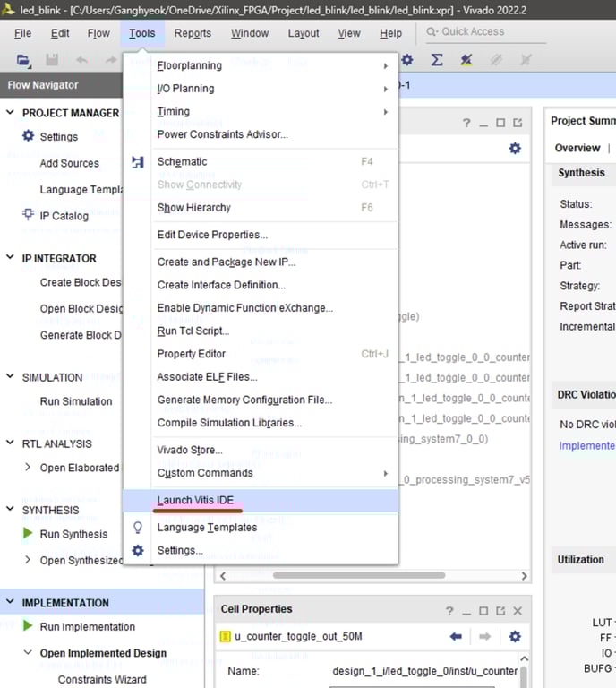Open the Reports menu

pyautogui.click(x=192, y=33)
